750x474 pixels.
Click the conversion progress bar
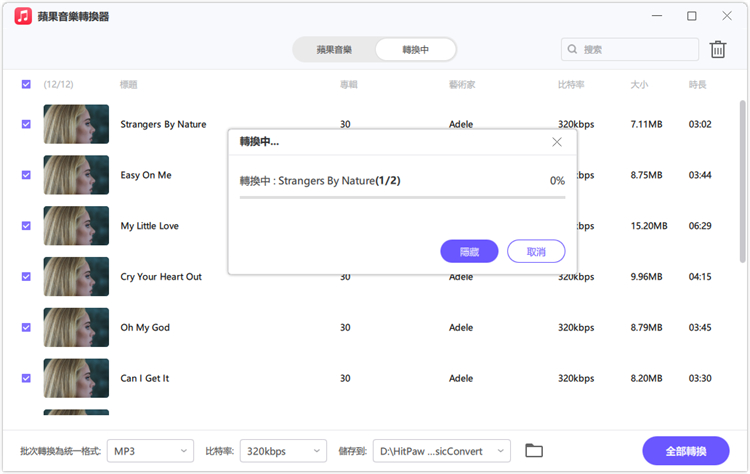coord(402,197)
